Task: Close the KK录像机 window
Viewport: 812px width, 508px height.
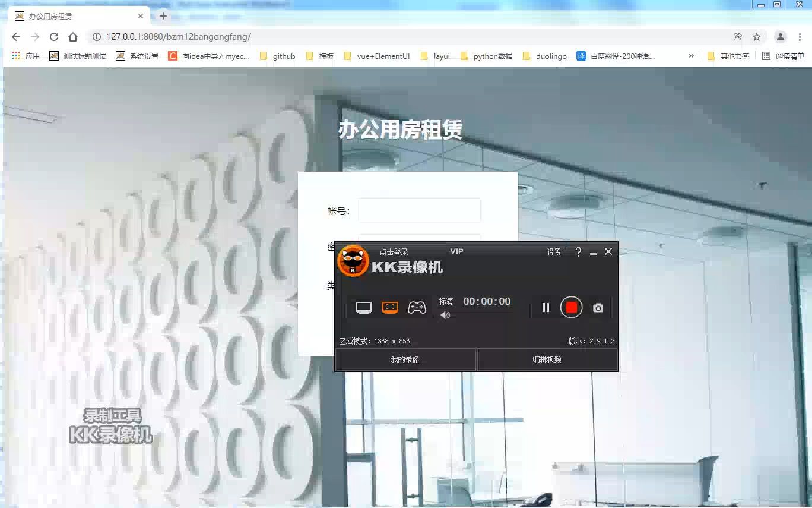Action: click(608, 252)
